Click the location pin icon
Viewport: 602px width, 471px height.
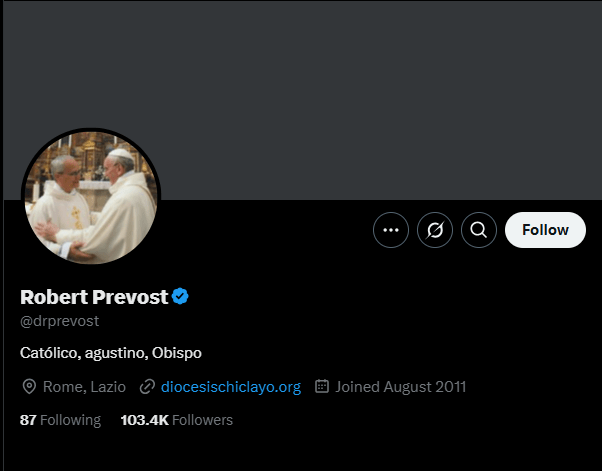pos(29,386)
